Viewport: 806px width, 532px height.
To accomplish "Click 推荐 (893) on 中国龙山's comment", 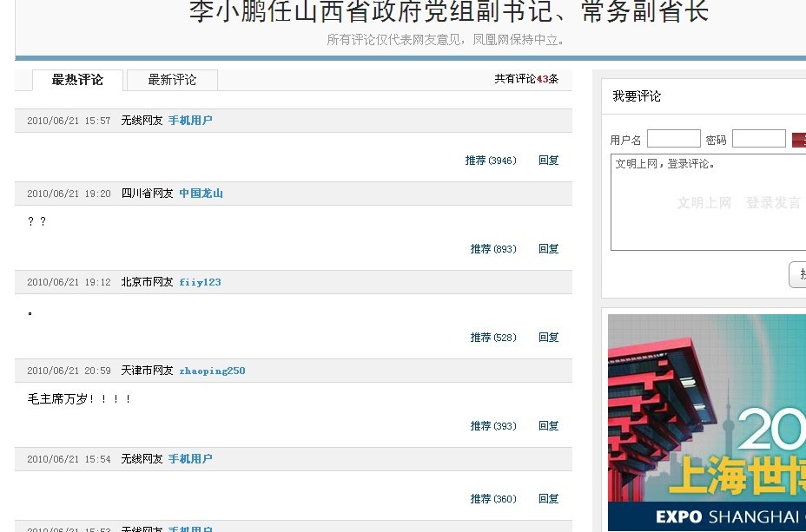I will tap(492, 249).
